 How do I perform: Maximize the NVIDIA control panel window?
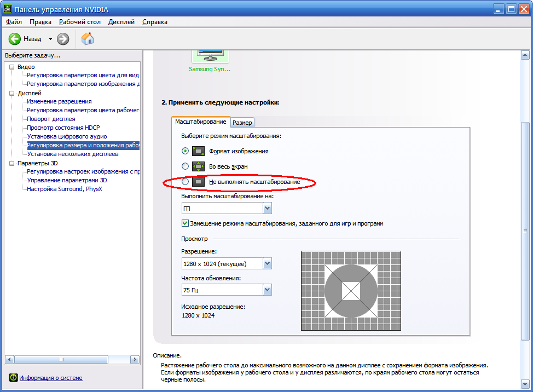(511, 9)
